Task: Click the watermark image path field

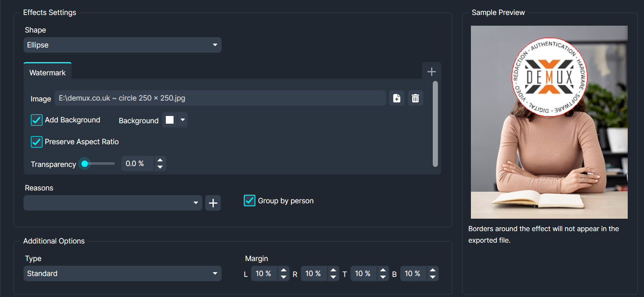Action: [221, 98]
